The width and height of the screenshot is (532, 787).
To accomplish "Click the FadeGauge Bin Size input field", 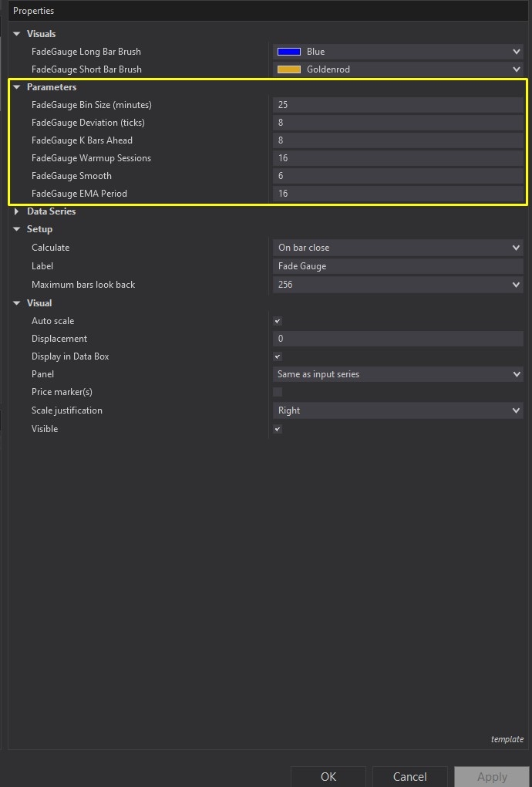I will point(397,105).
